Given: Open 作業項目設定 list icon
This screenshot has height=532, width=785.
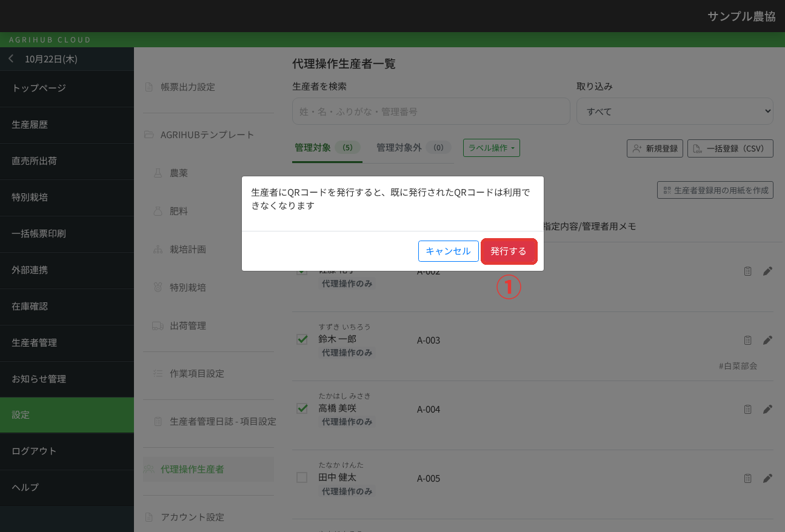Looking at the screenshot, I should (158, 374).
